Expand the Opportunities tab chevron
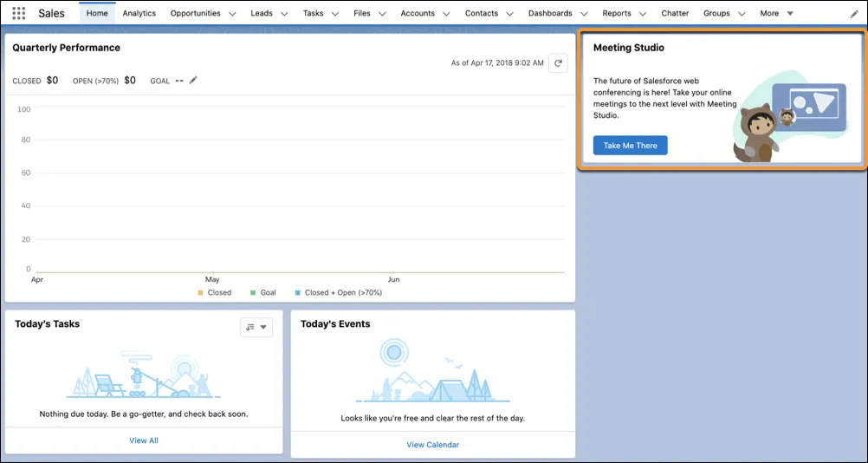868x463 pixels. pyautogui.click(x=232, y=14)
